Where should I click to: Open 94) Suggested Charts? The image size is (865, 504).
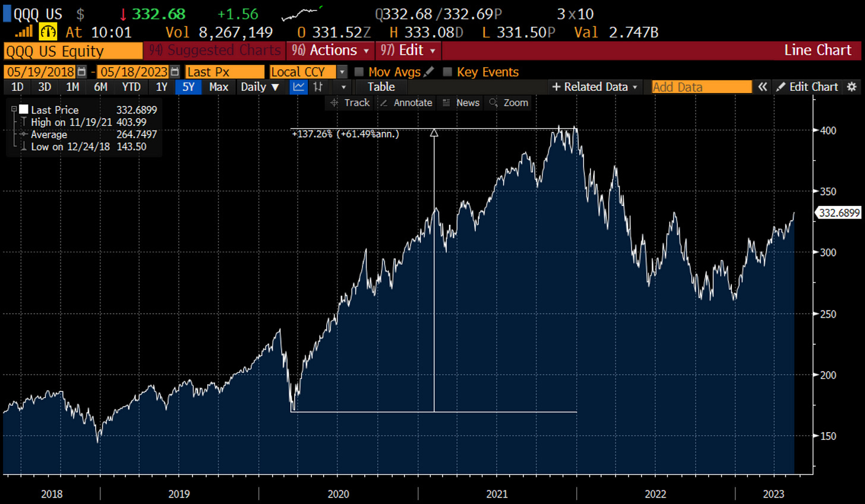tap(214, 50)
